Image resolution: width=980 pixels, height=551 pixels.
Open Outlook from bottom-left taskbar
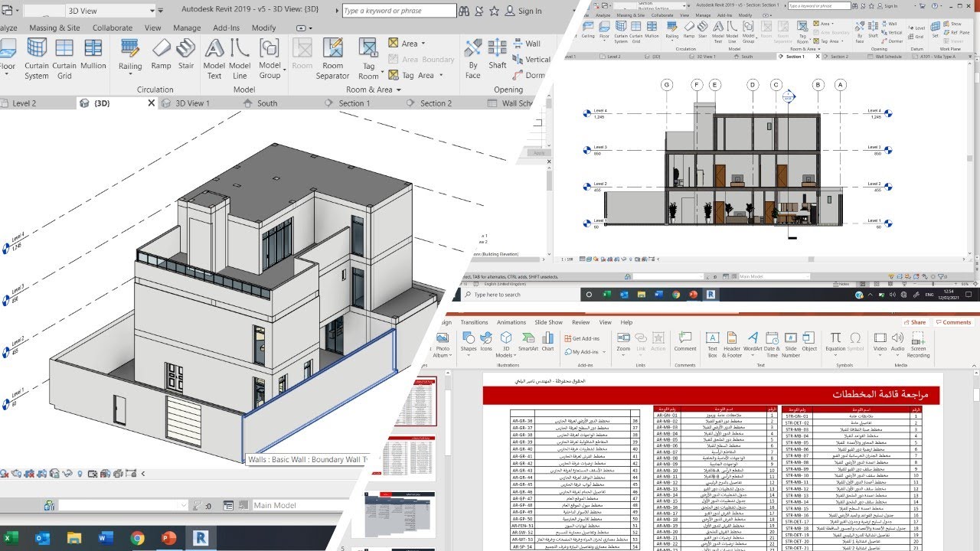coord(42,538)
